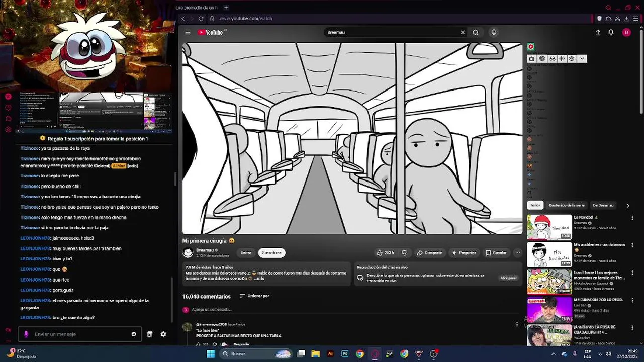Open the browser downloads icon

(626, 19)
